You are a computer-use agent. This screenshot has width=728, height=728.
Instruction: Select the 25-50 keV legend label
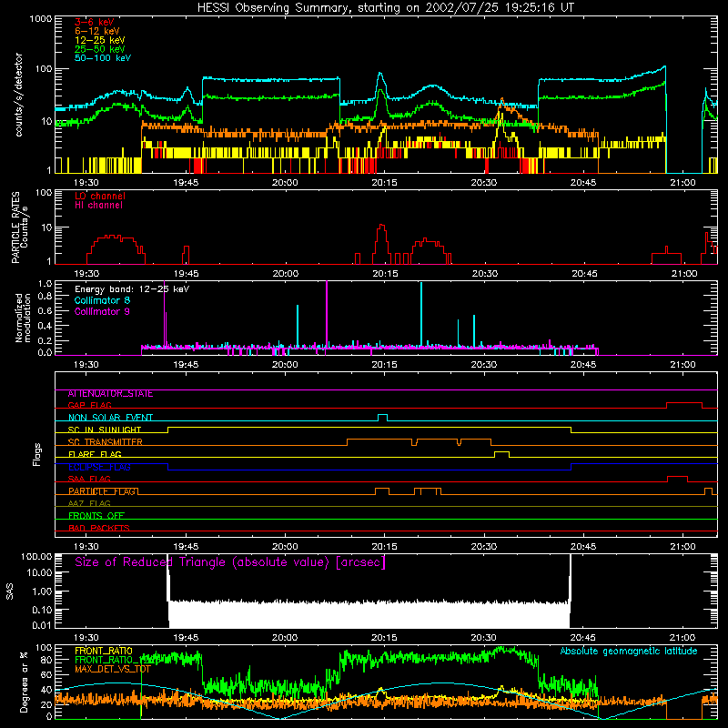[100, 49]
